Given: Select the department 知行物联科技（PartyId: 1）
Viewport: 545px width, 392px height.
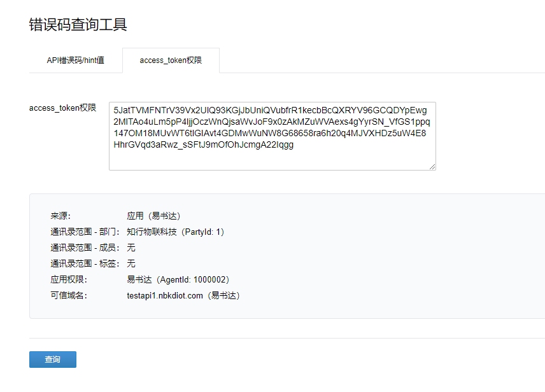Looking at the screenshot, I should (x=176, y=232).
